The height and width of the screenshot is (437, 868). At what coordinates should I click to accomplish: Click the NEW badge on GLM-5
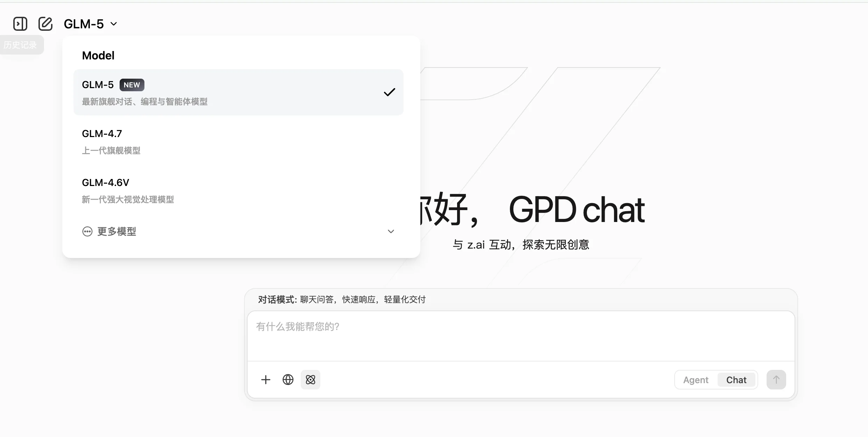[132, 85]
